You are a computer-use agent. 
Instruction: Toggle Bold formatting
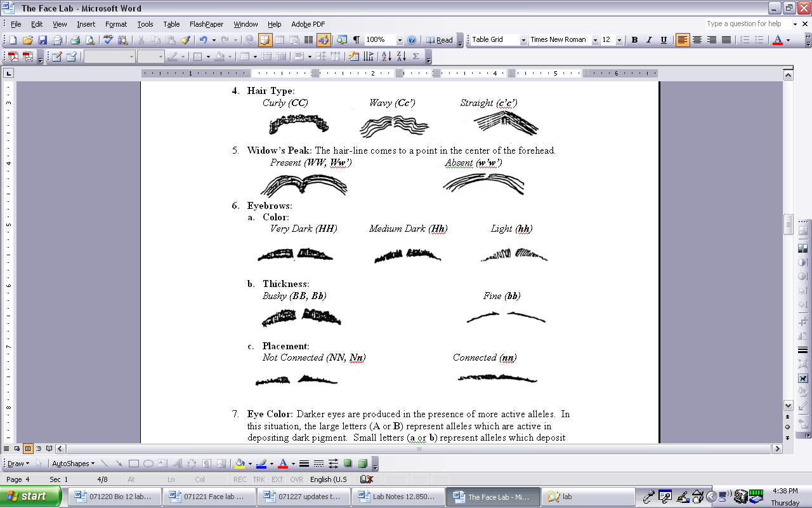(634, 40)
